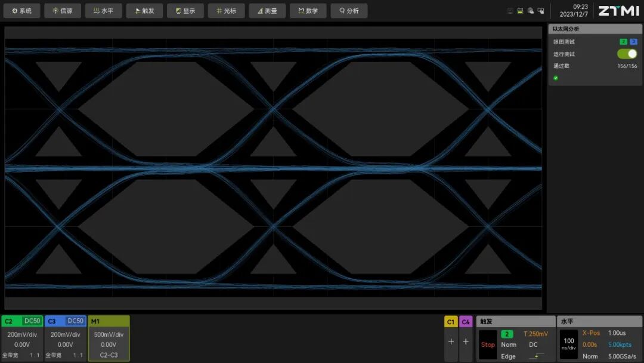The width and height of the screenshot is (644, 363).
Task: Click the touch-screen lock icon in top bar
Action: tap(541, 11)
